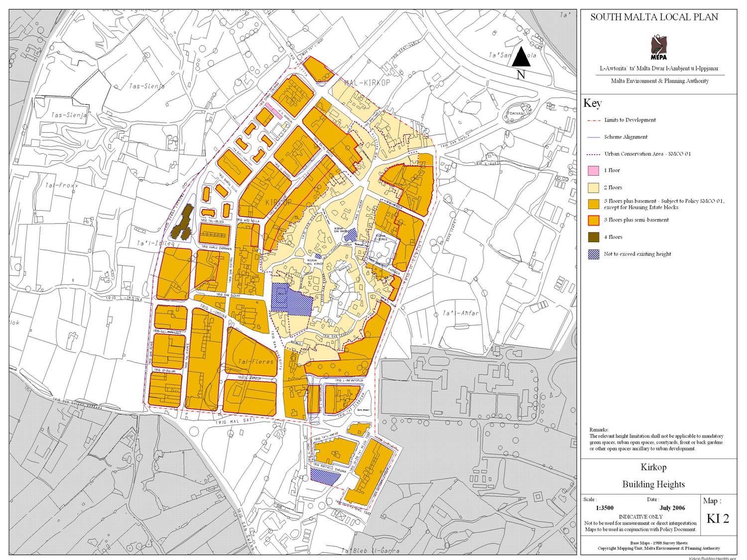747x560 pixels.
Task: Click the 'Tal-Fieres' area label
Action: [256, 361]
